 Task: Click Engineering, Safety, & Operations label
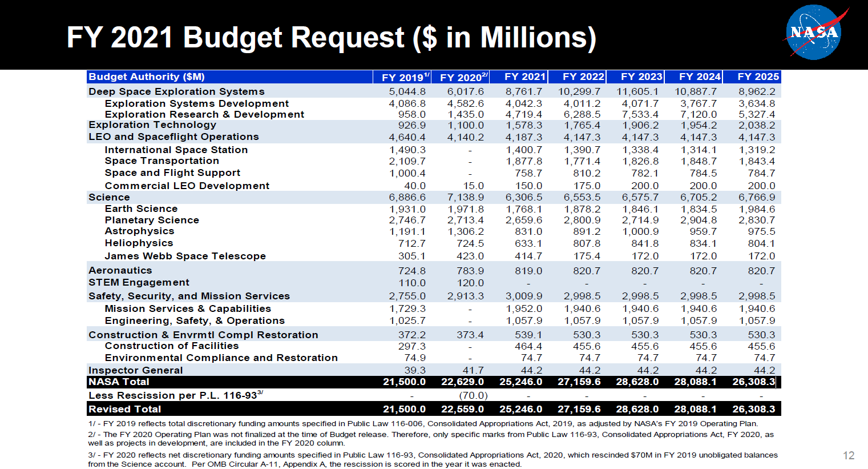coord(195,320)
